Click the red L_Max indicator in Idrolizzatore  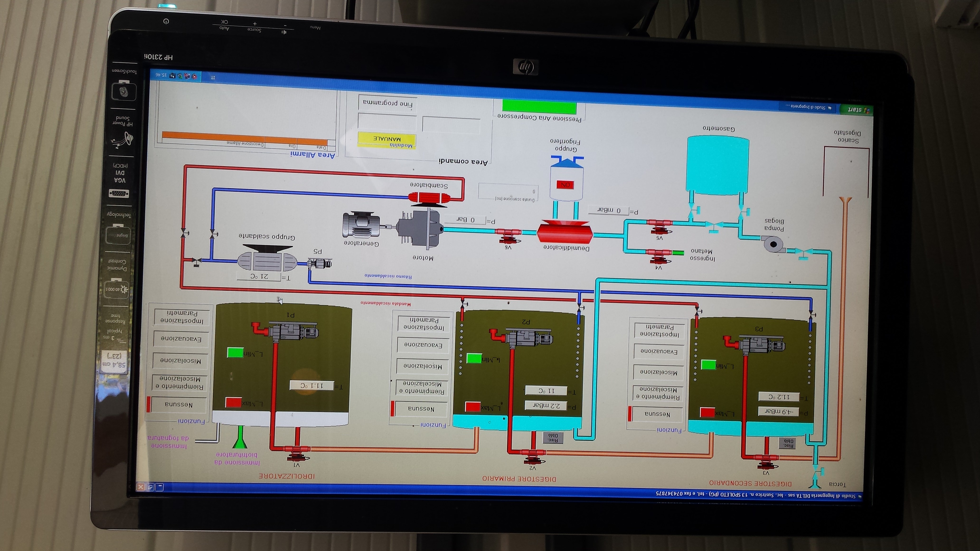point(233,402)
